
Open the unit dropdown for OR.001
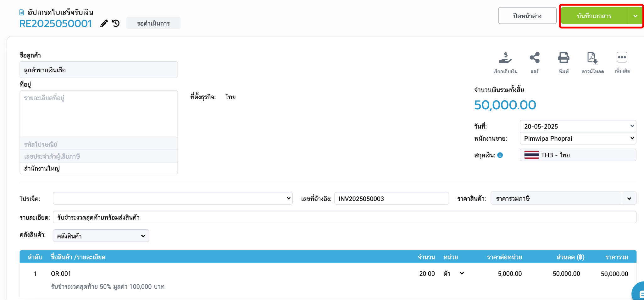[454, 274]
